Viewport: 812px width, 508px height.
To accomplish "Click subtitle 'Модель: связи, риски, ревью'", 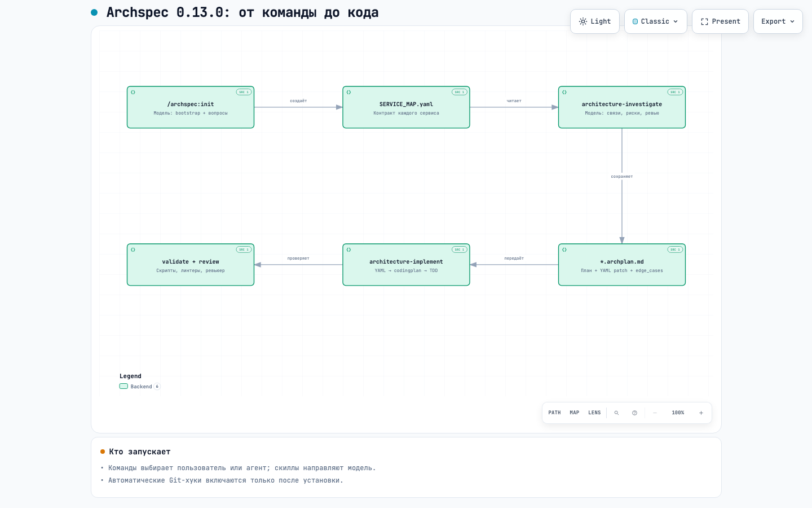I will click(622, 113).
